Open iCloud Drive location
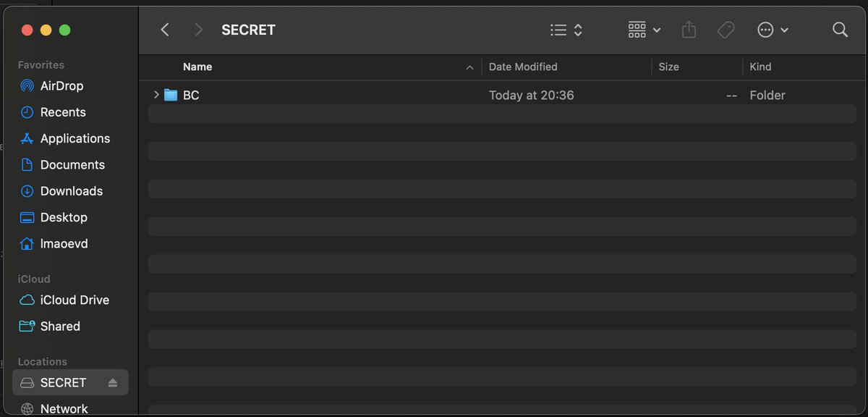 pos(75,300)
